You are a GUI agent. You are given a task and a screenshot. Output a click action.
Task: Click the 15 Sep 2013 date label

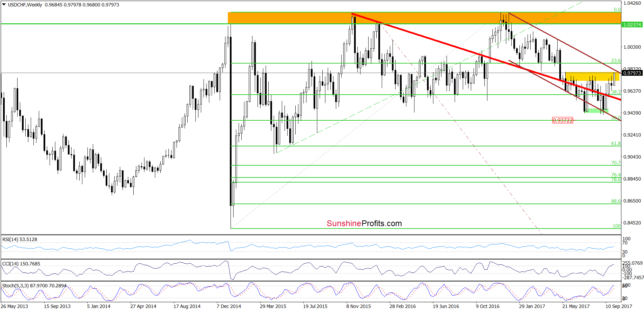click(57, 306)
